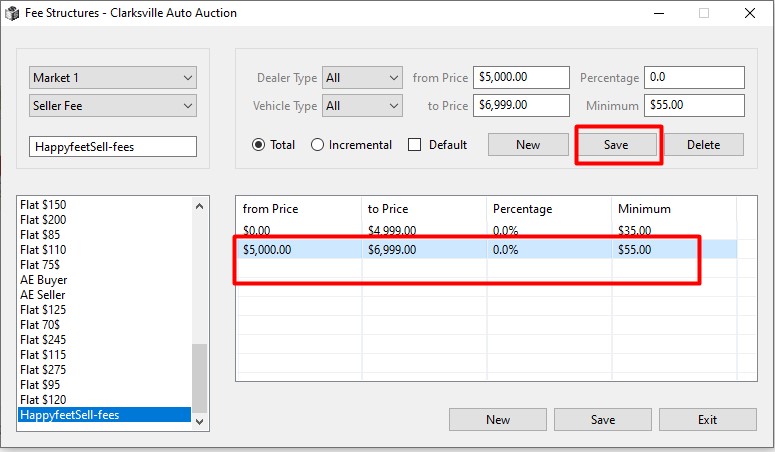The height and width of the screenshot is (452, 775).
Task: Select the Incremental radio button
Action: click(318, 145)
